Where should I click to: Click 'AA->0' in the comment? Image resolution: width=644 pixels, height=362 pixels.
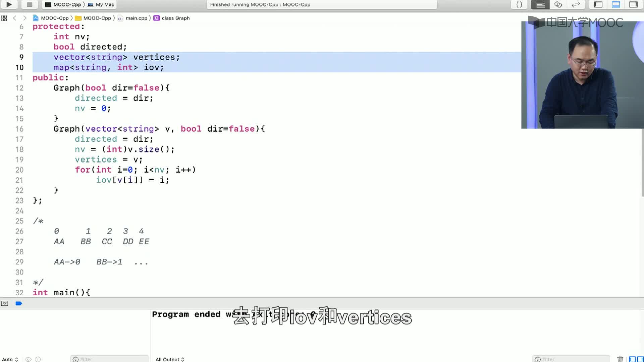tap(67, 262)
